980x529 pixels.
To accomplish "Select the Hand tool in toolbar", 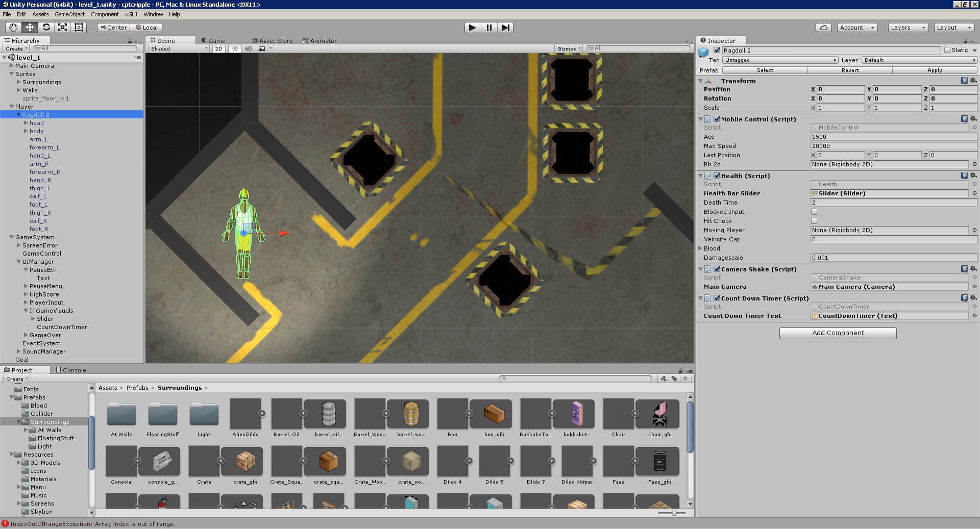I will click(x=13, y=28).
